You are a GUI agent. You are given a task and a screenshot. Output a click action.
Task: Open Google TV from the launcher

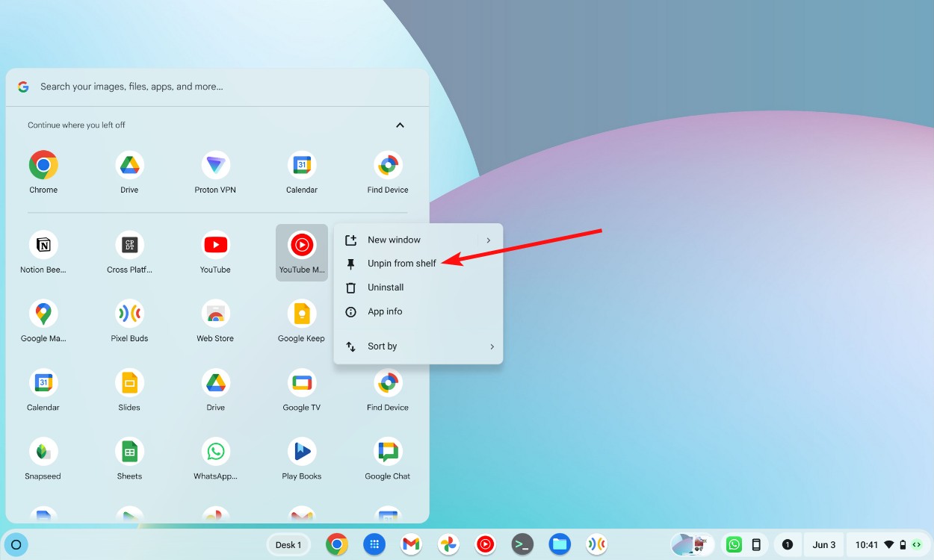click(x=301, y=382)
